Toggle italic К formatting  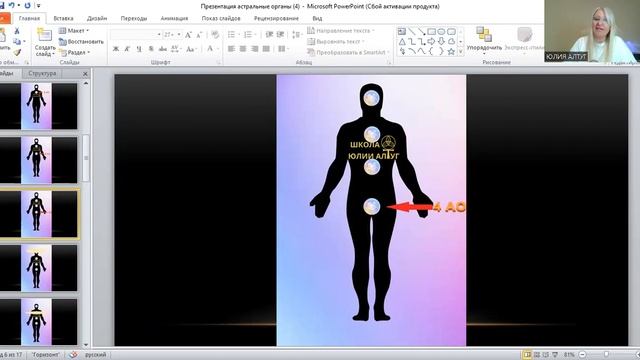pos(127,49)
